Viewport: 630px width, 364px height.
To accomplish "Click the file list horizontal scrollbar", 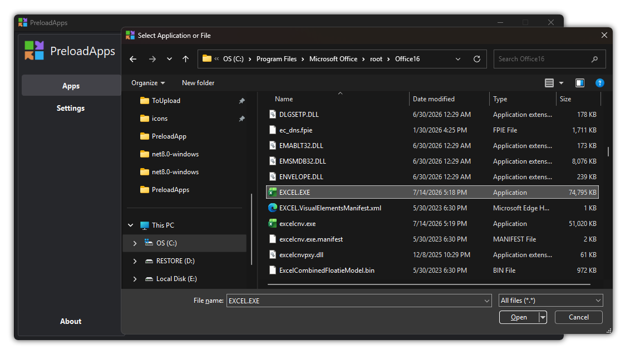I will coord(429,284).
